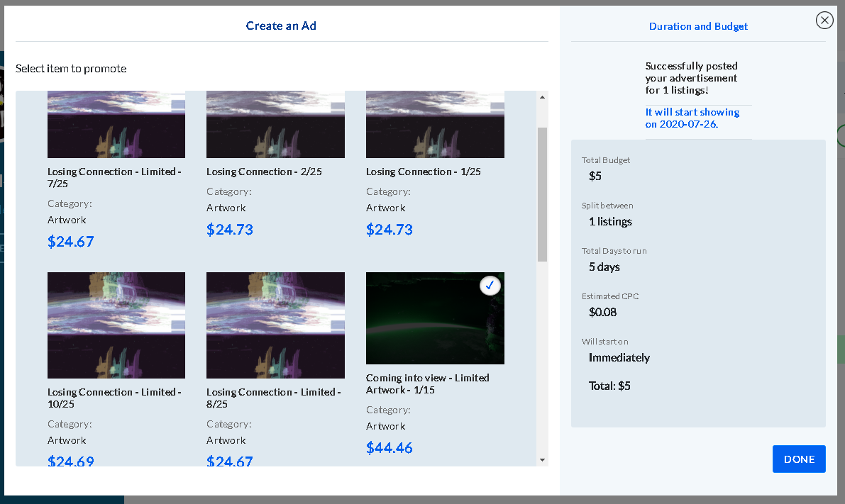
Task: Click the Total: $5 summary
Action: [x=609, y=386]
